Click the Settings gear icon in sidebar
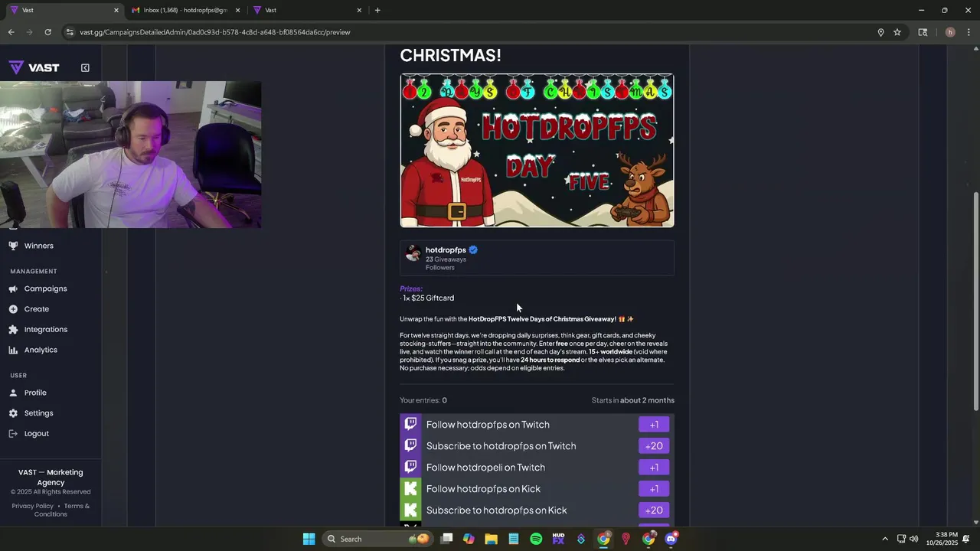This screenshot has height=551, width=980. pos(13,413)
